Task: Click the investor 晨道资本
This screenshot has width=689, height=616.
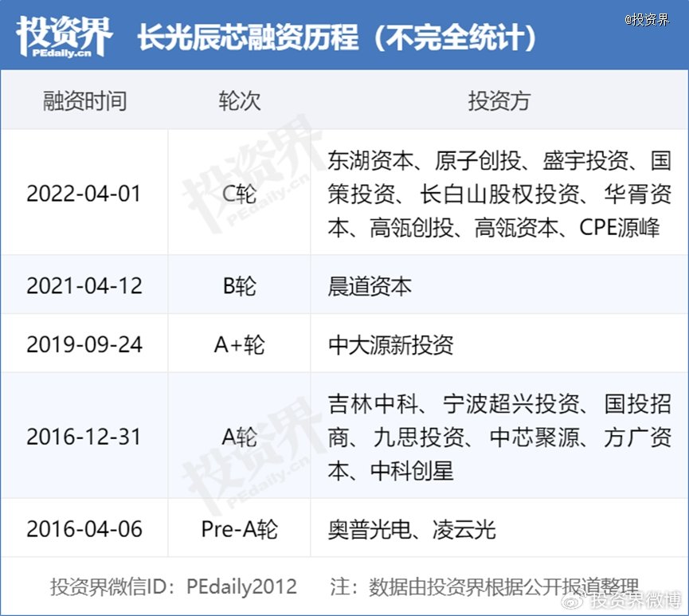Action: pyautogui.click(x=370, y=286)
